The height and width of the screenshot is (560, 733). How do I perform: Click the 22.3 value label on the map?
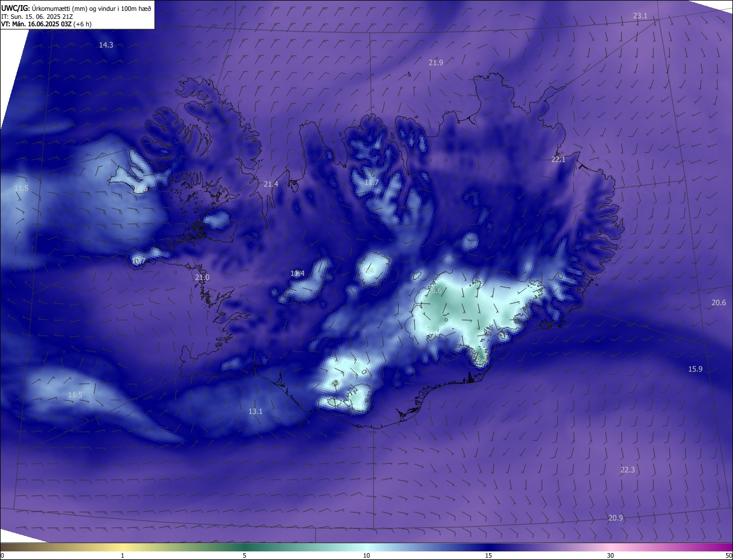pos(628,470)
